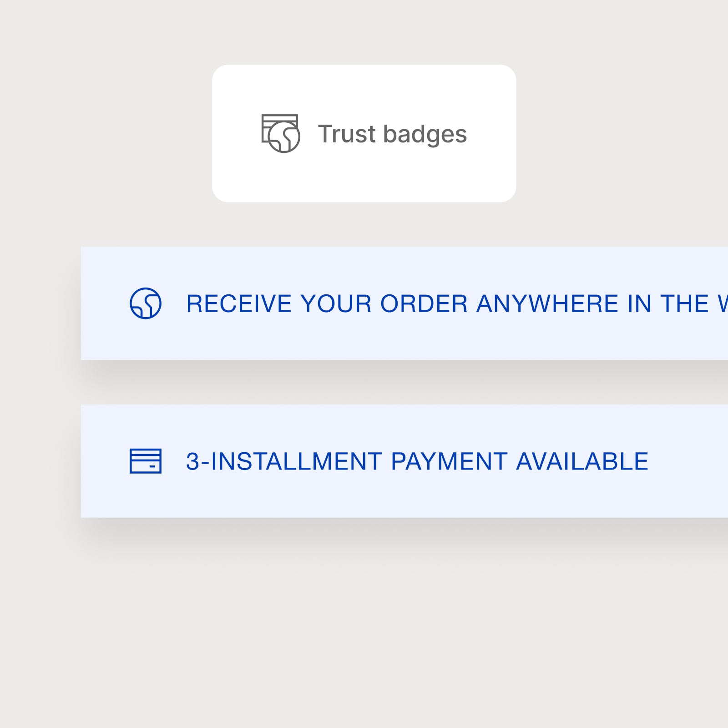Click 3-INSTALLMENT at the start of the second banner
Viewport: 728px width, 728px height.
(x=284, y=461)
